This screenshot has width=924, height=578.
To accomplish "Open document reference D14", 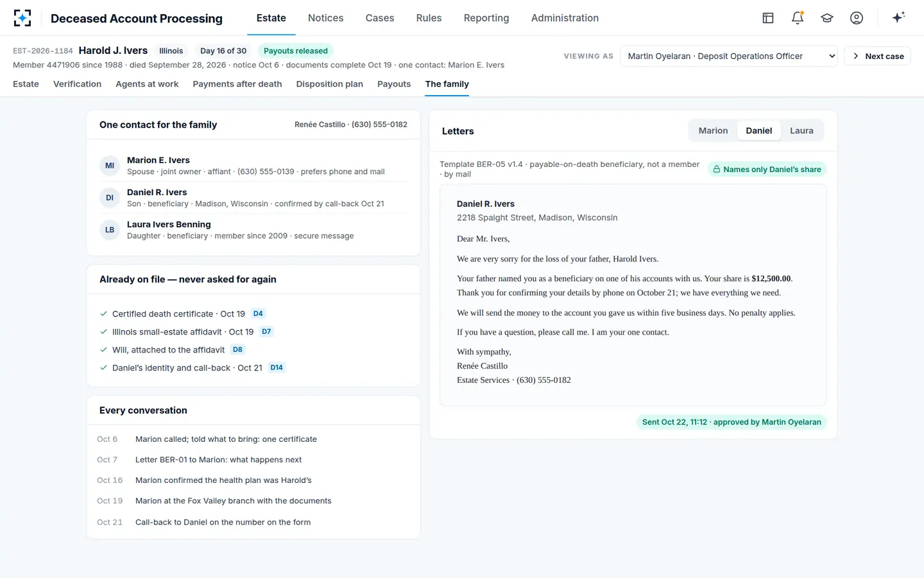I will [277, 368].
